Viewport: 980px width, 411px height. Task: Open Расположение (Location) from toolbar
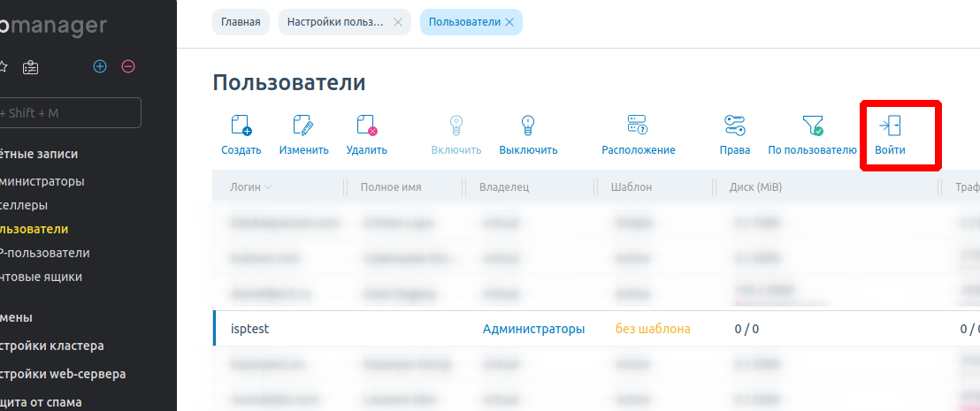point(638,126)
